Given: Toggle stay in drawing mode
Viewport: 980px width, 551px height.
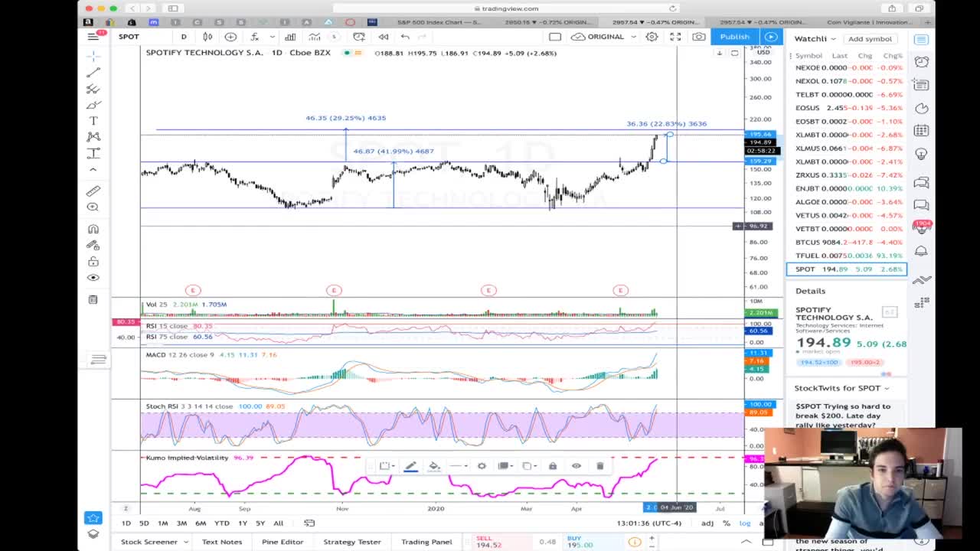Looking at the screenshot, I should click(93, 245).
